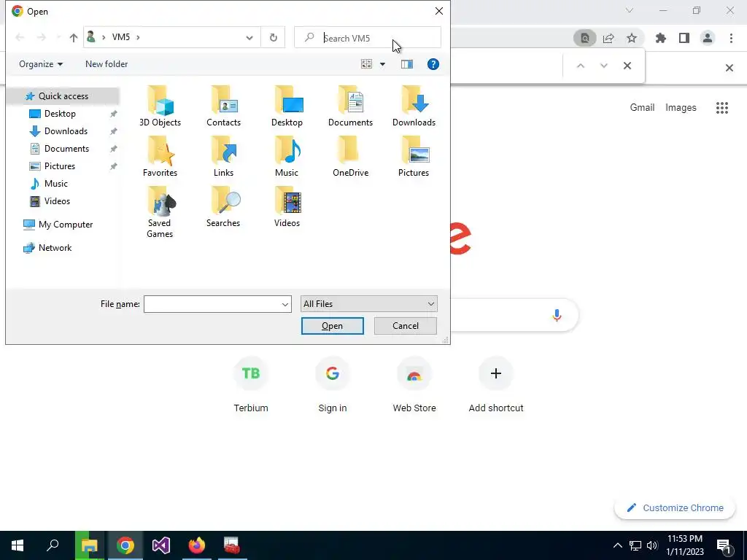Open the All Files type dropdown
The height and width of the screenshot is (560, 747).
(x=368, y=304)
